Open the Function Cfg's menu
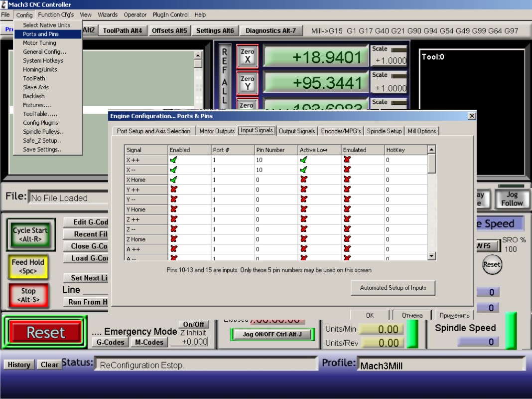532x399 pixels. 56,15
